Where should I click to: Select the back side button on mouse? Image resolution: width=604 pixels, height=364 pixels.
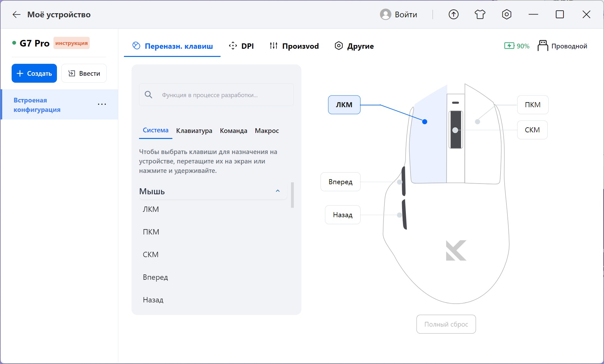404,215
